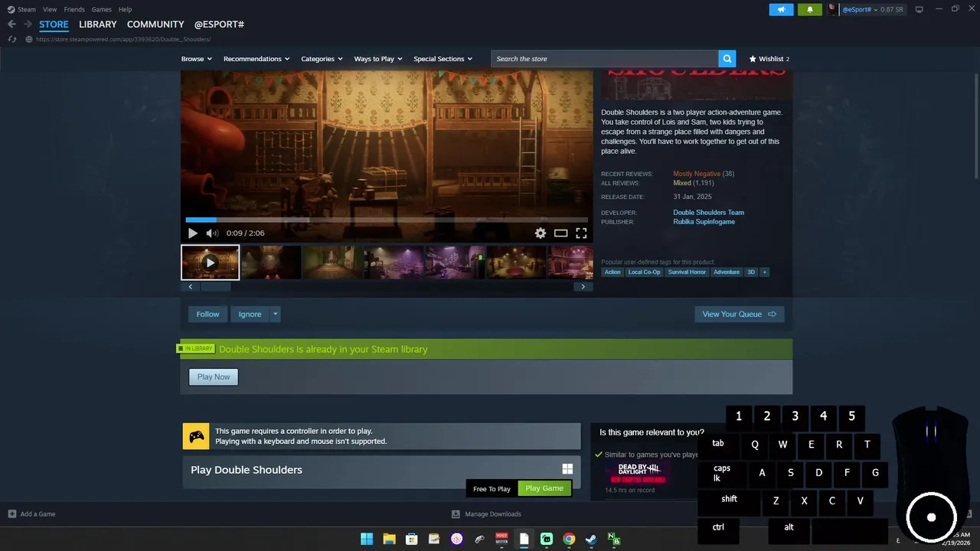The width and height of the screenshot is (980, 551).
Task: Expand the Special Sections dropdown
Action: (443, 59)
